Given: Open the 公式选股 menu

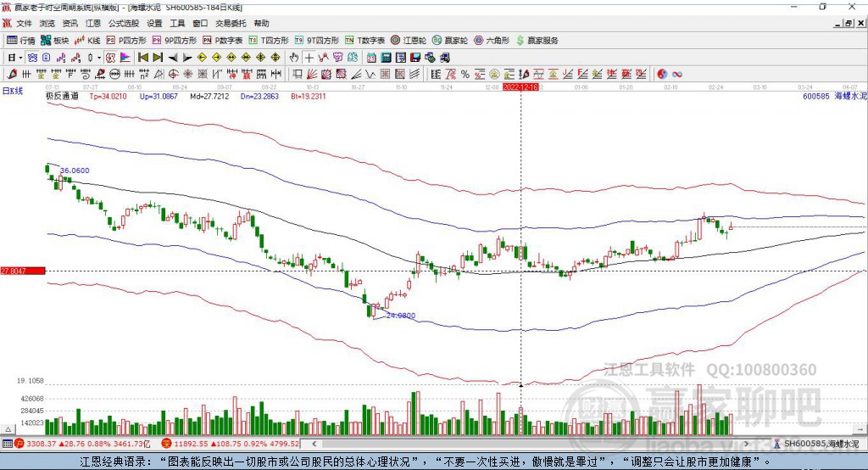Looking at the screenshot, I should coord(124,23).
